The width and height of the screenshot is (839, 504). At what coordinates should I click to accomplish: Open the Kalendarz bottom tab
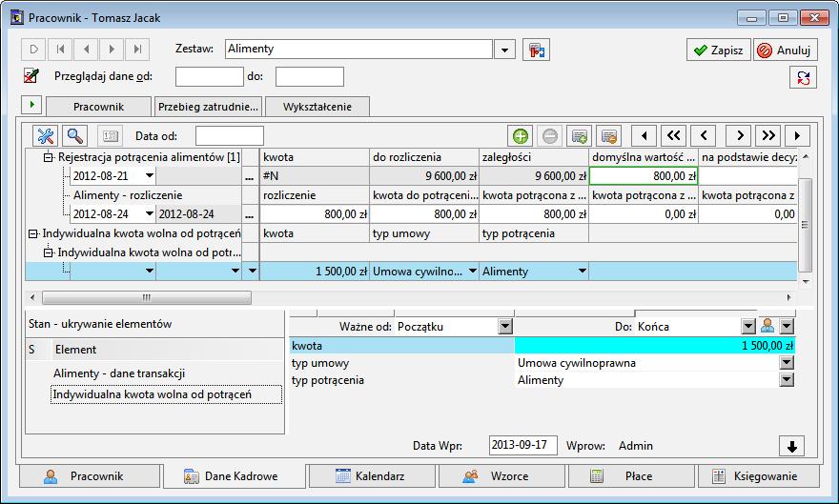[x=373, y=476]
